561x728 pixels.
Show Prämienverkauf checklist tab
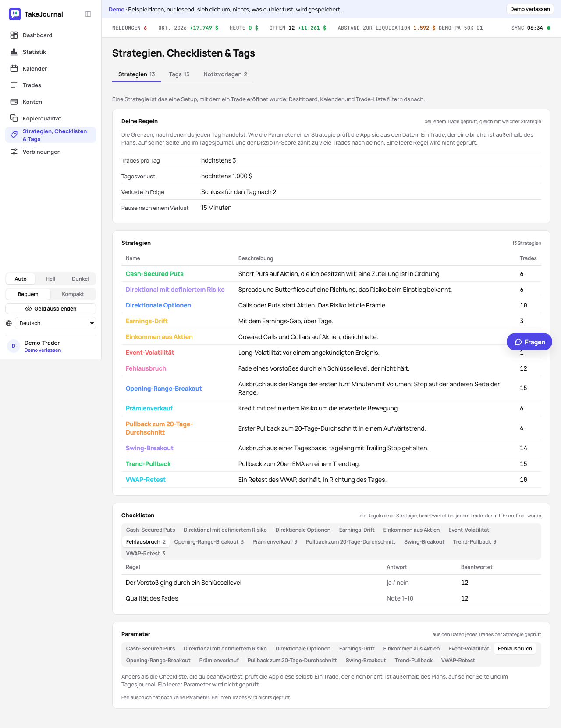275,542
